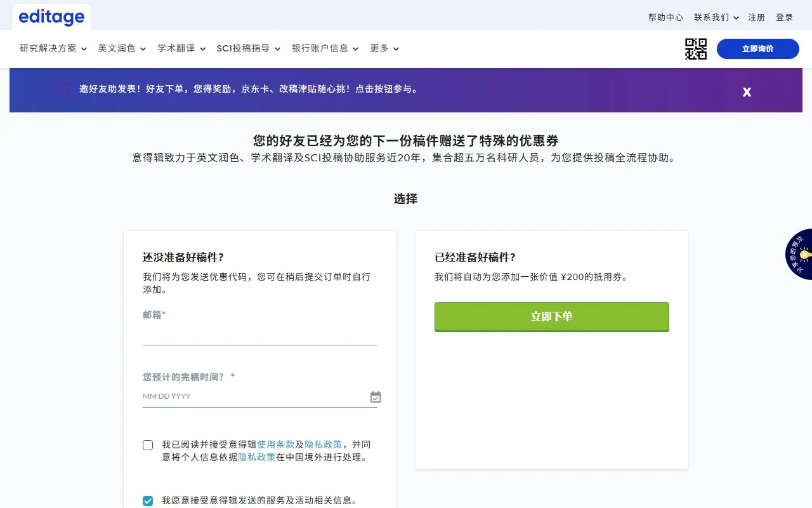Click the QR code icon in the header
The image size is (812, 508).
pos(695,49)
